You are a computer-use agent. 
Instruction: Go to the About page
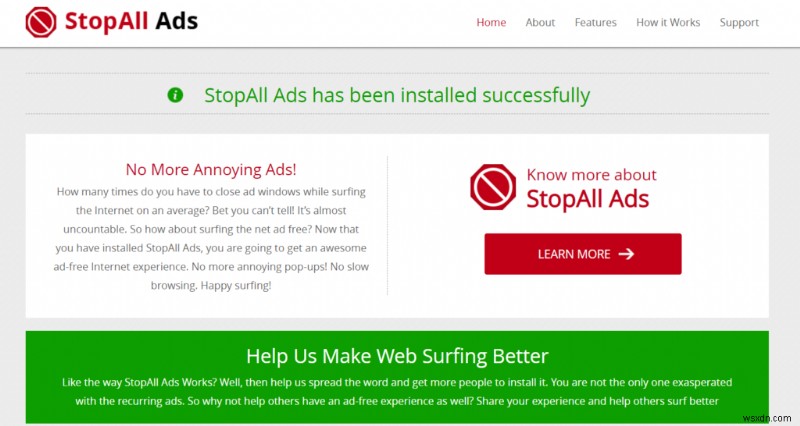point(540,22)
